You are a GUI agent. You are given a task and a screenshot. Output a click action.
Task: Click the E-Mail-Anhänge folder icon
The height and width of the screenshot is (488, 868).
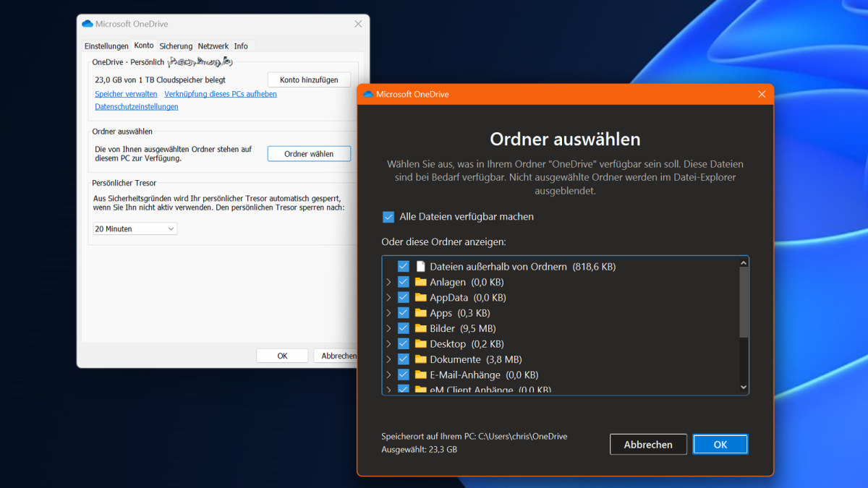(x=421, y=374)
